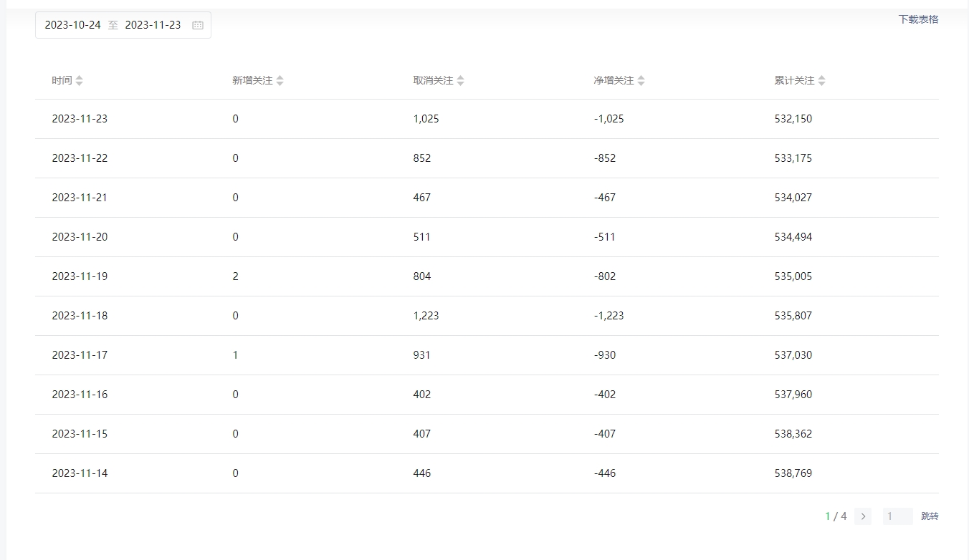The width and height of the screenshot is (969, 560).
Task: Click 下载表格 download link
Action: coord(919,19)
